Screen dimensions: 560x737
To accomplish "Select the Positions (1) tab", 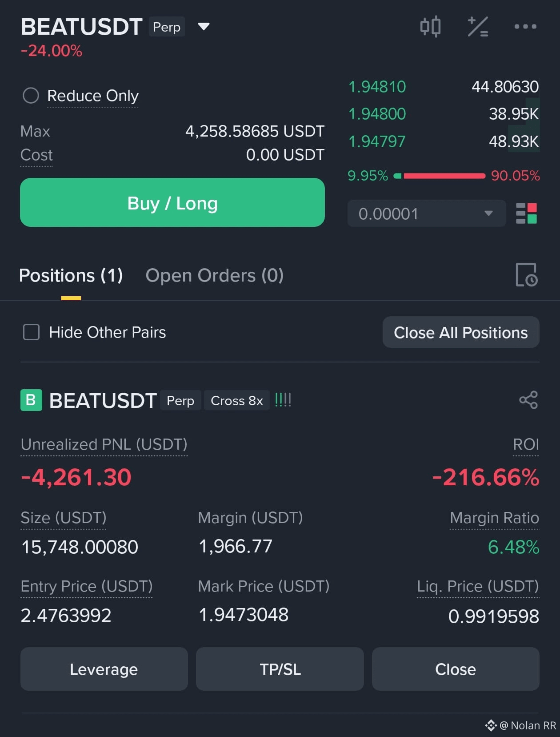I will pyautogui.click(x=71, y=275).
